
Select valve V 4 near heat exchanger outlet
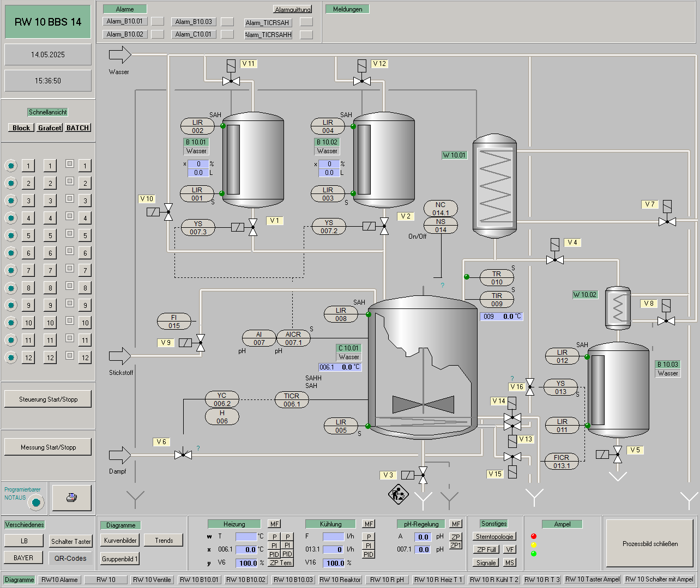pyautogui.click(x=555, y=260)
